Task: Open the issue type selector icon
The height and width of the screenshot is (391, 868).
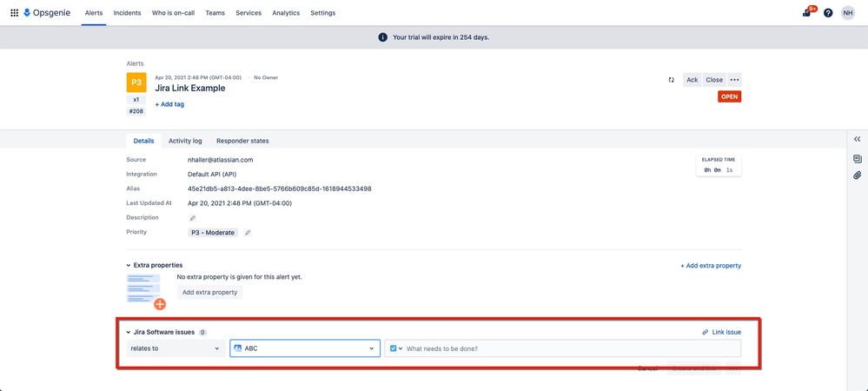Action: 396,348
